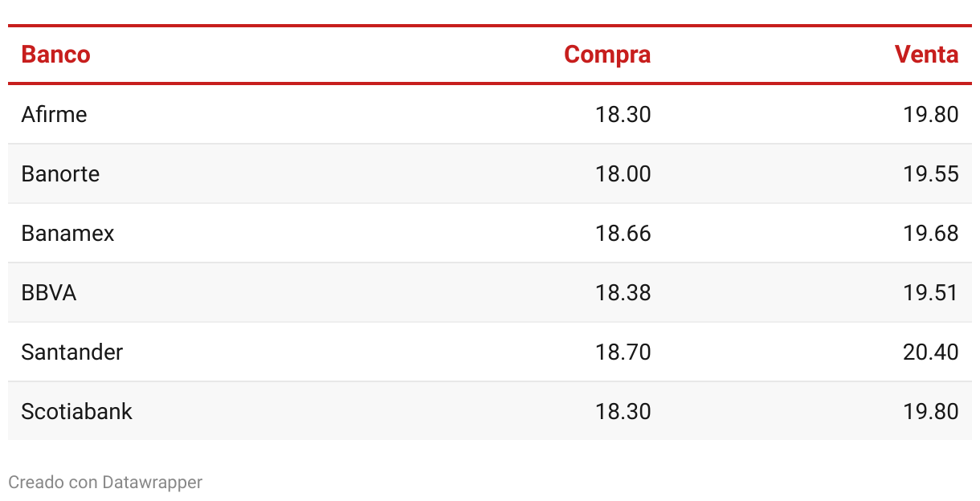Select the BBVA bank name
Screen dimensions: 980x501
49,292
